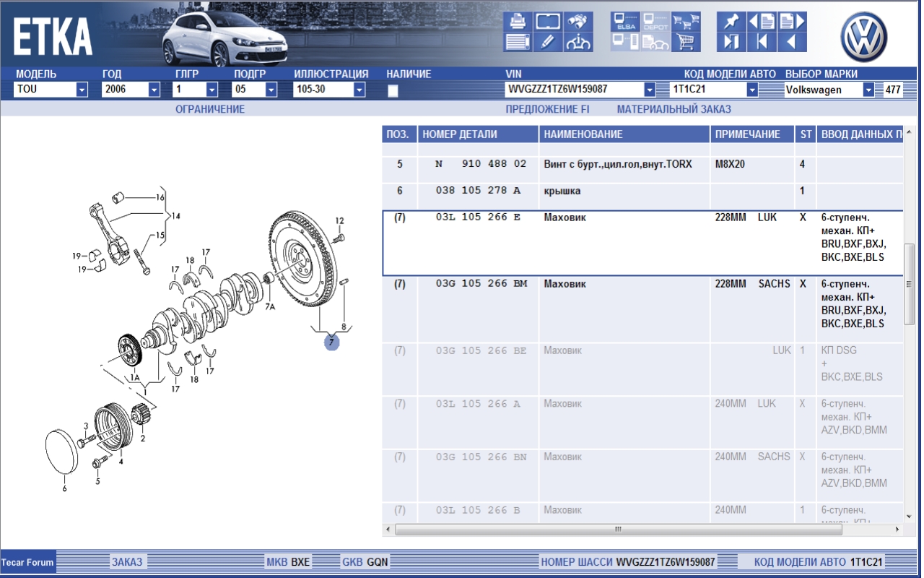Screen dimensions: 924x578
Task: Click the GKB GQN status entry
Action: pos(365,562)
